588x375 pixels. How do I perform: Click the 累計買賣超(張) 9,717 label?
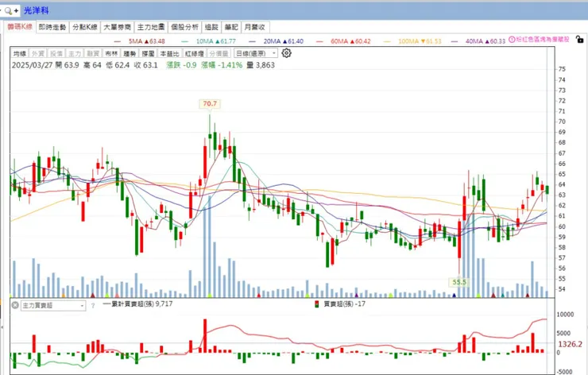tap(141, 303)
